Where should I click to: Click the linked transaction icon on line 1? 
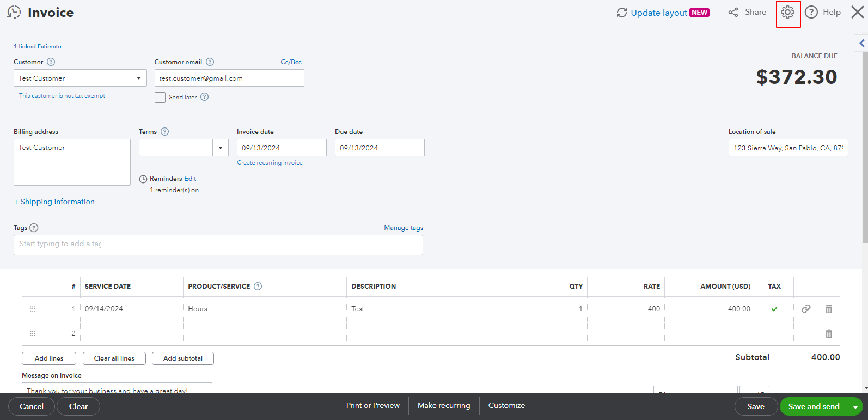(805, 309)
